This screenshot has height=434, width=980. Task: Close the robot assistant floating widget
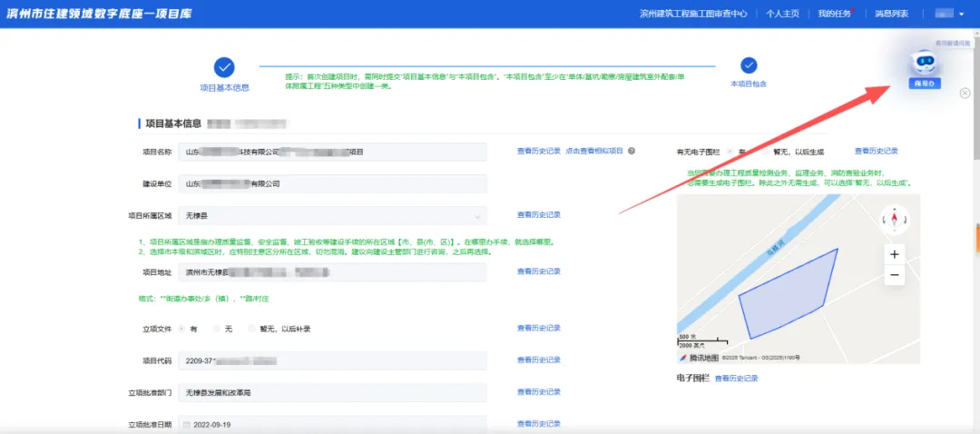coord(965,94)
